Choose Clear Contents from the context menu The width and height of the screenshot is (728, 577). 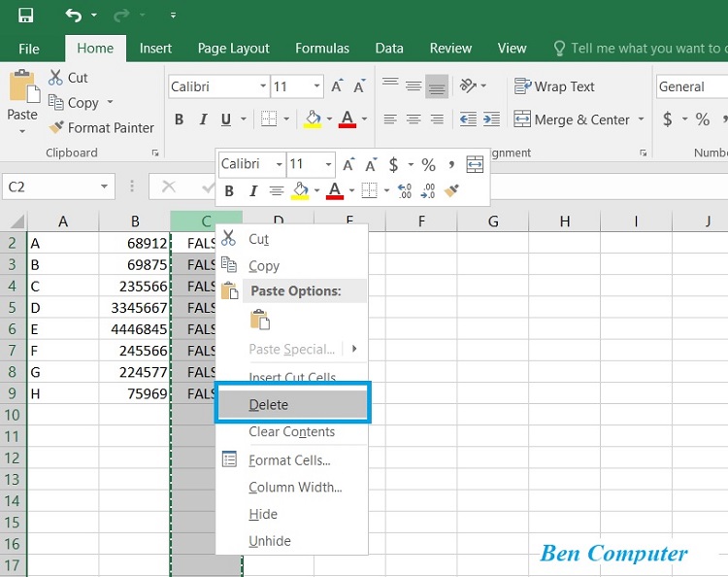(292, 431)
